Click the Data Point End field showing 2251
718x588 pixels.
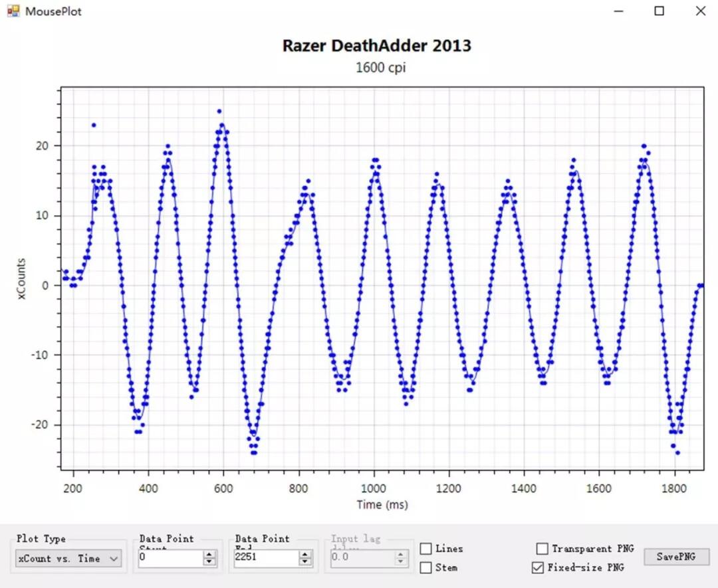pyautogui.click(x=266, y=557)
